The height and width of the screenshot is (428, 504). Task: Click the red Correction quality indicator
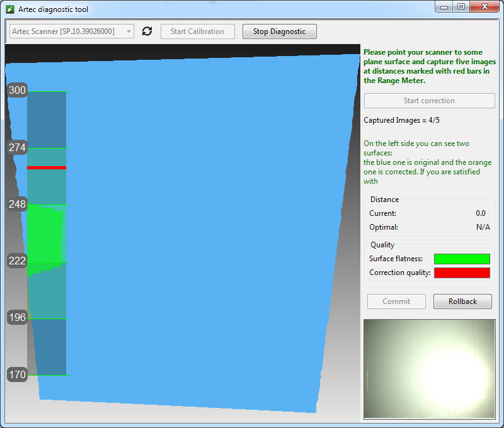[x=461, y=273]
